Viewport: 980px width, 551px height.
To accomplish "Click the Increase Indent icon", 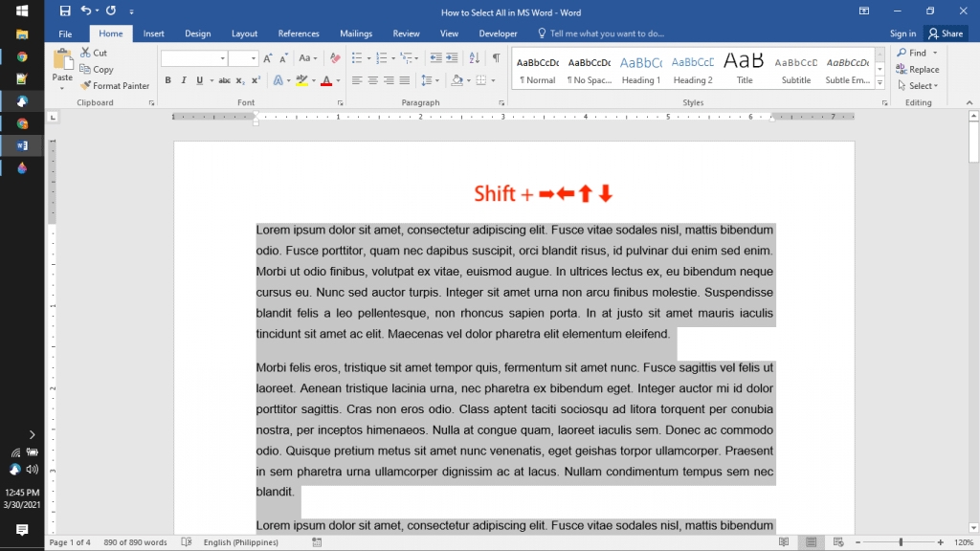I will click(x=452, y=58).
